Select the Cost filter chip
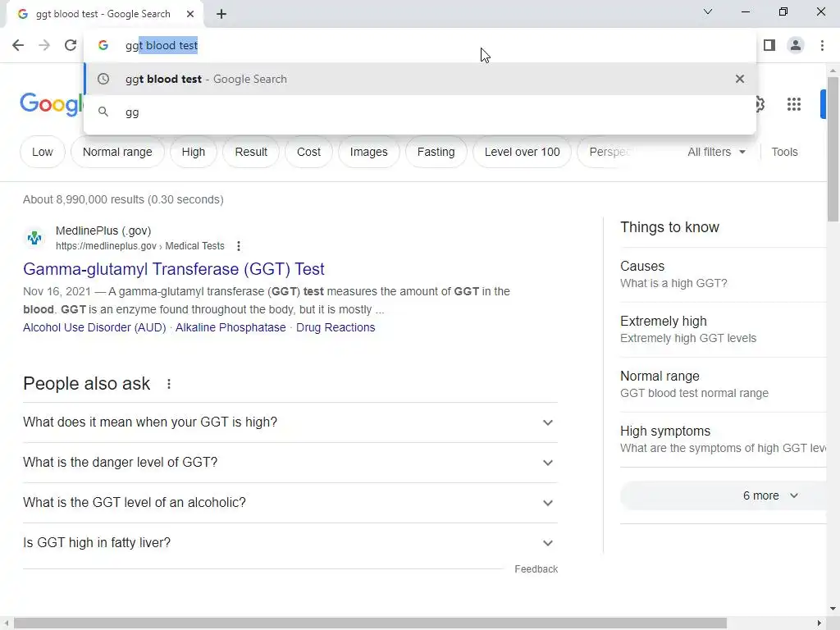 [x=308, y=152]
